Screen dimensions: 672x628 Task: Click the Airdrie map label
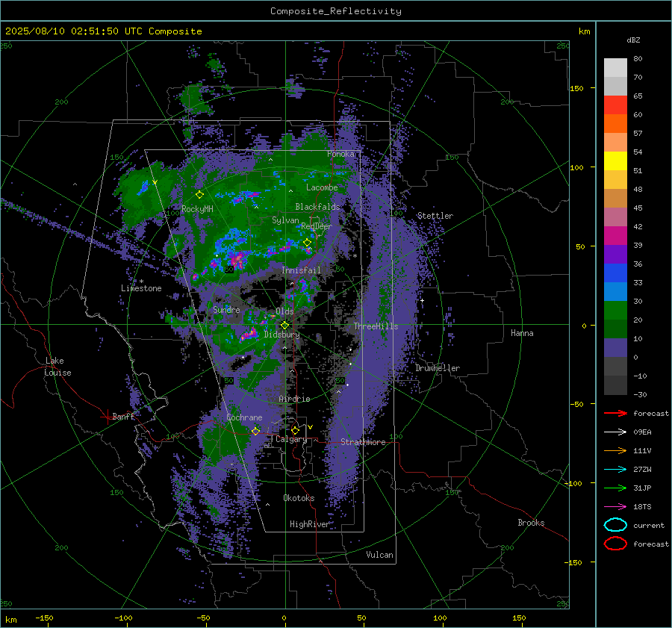[x=294, y=399]
